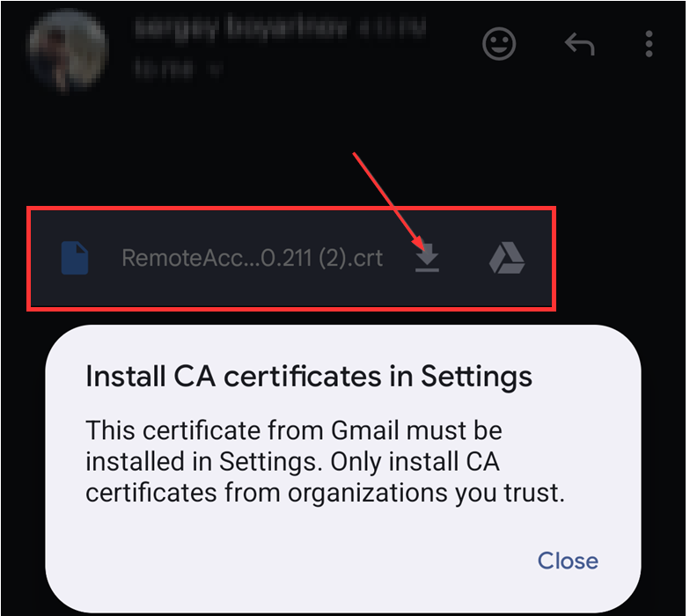Close the Install CA certificates dialog

coord(568,561)
